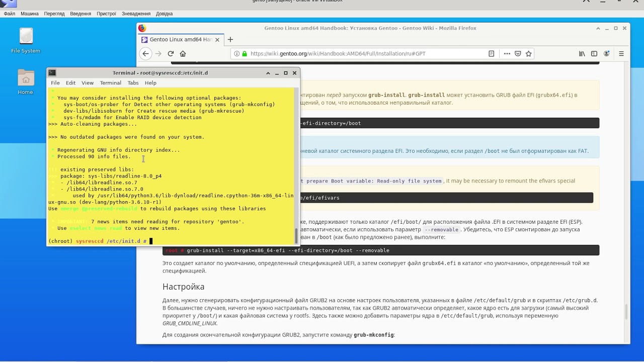This screenshot has width=644, height=362.
Task: Open page actions three-dot menu
Action: click(507, 54)
